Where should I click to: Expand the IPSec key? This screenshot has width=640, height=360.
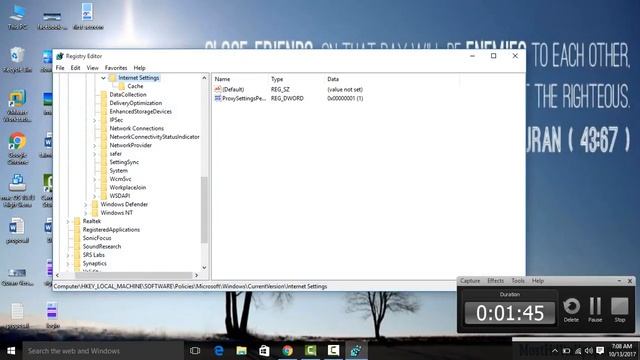tap(94, 120)
